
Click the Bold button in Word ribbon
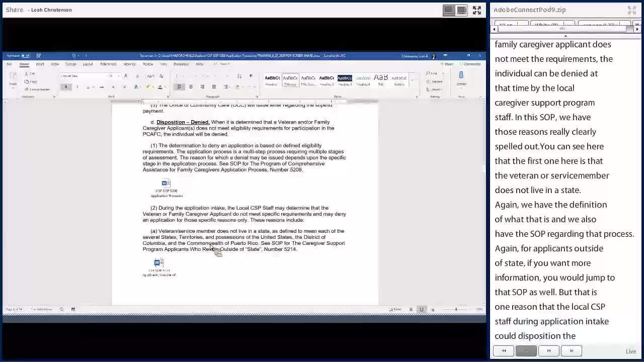[65, 87]
